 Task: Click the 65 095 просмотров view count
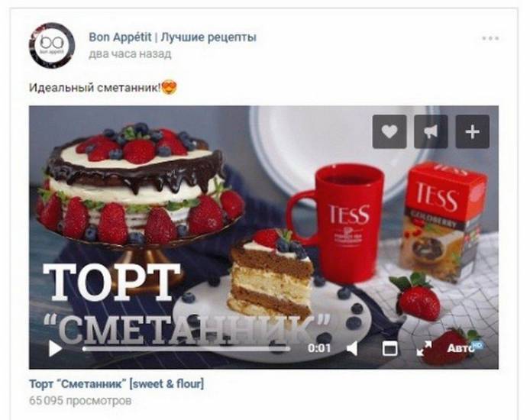click(x=80, y=401)
